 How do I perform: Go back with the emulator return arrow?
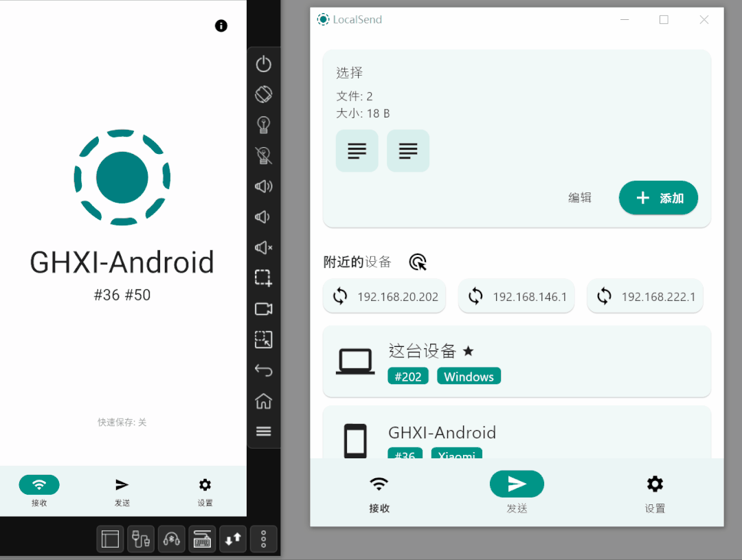(x=264, y=370)
